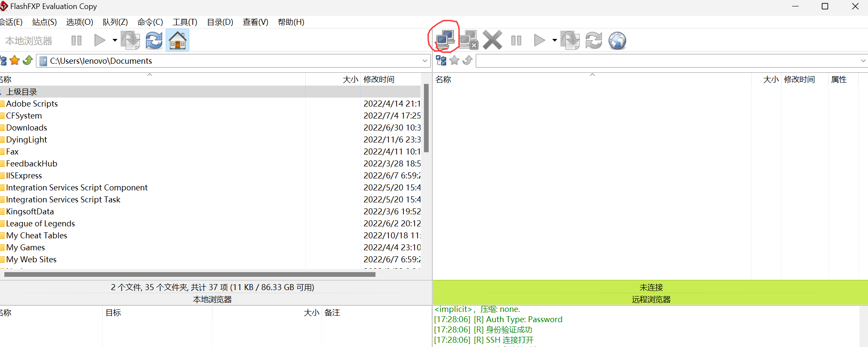
Task: Open the remote play button dropdown arrow
Action: [x=555, y=41]
